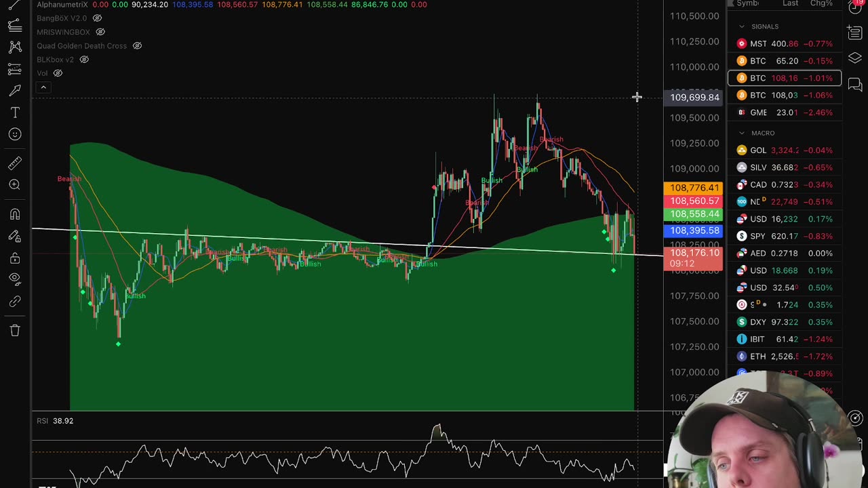Click the MST symbol logo icon
Image resolution: width=868 pixels, height=488 pixels.
(x=741, y=43)
